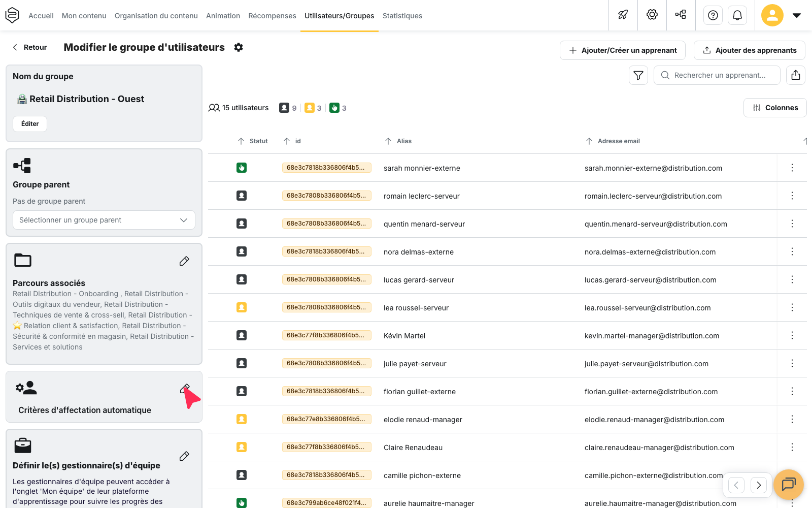Edit team managers with pencil icon
Image resolution: width=812 pixels, height=508 pixels.
[184, 456]
